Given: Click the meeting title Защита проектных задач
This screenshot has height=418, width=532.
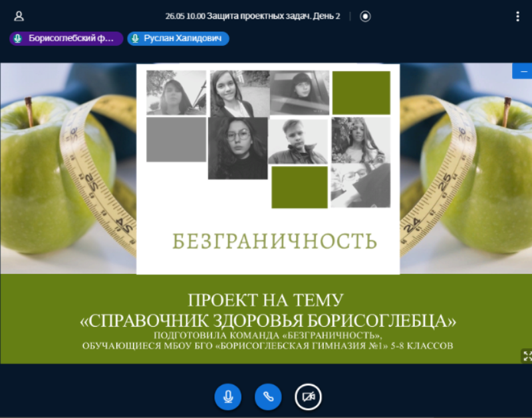Looking at the screenshot, I should pyautogui.click(x=253, y=16).
